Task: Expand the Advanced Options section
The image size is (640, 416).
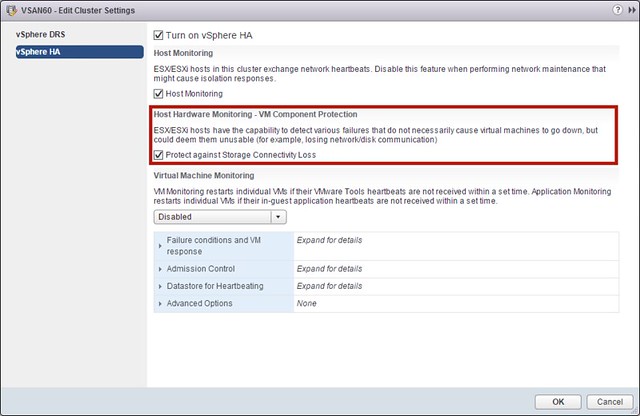Action: [160, 304]
